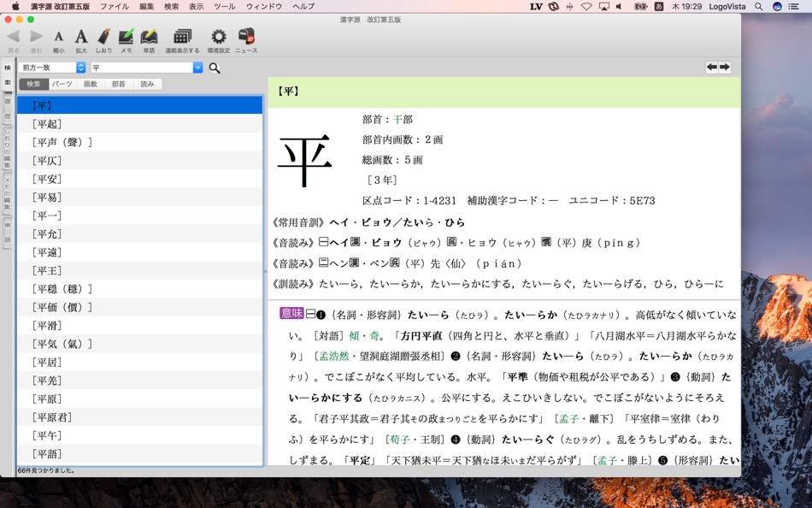Open the Apple menu
The width and height of the screenshot is (812, 508).
(15, 6)
